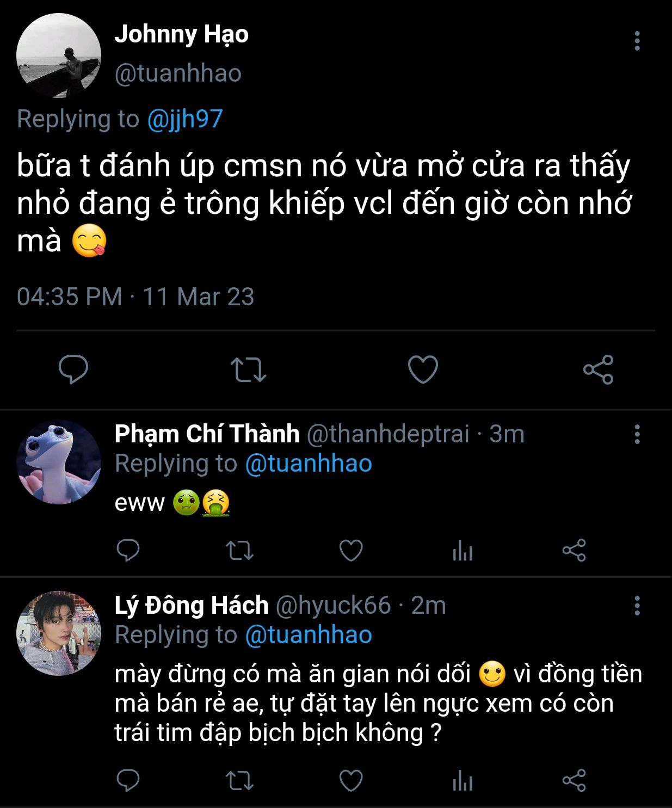Open Johnny Hạo's profile picture
This screenshot has height=808, width=672.
(59, 55)
